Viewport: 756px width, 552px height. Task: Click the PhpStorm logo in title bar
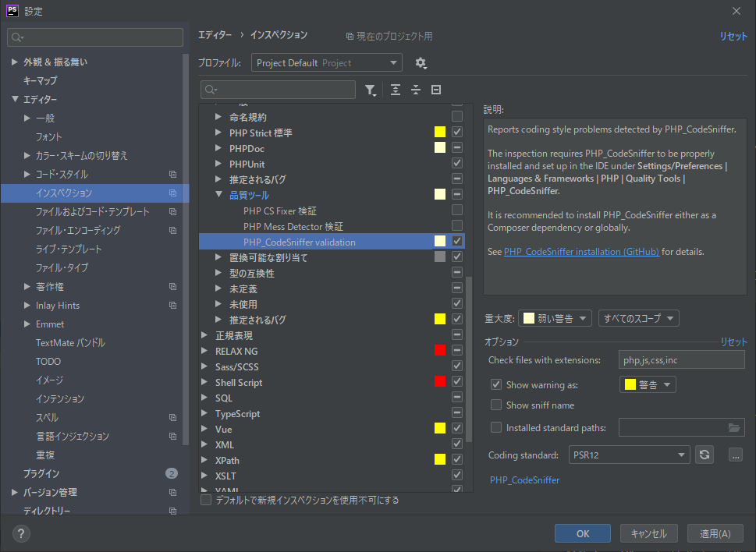pyautogui.click(x=12, y=11)
